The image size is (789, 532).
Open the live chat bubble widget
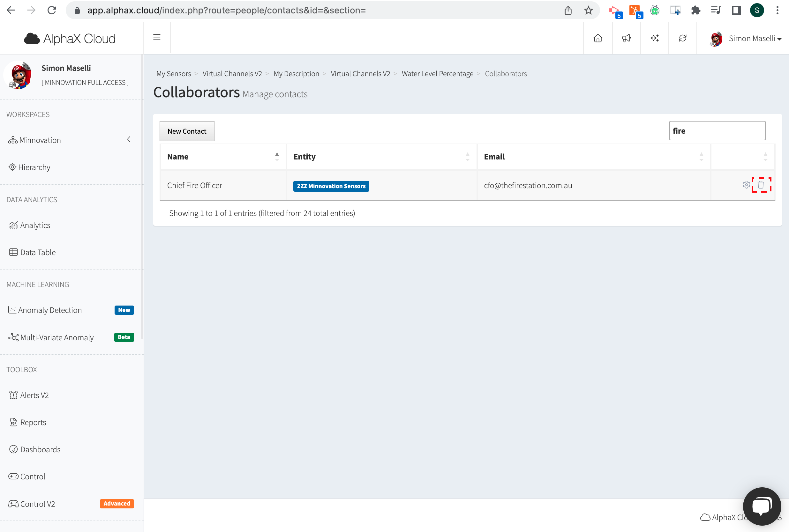762,506
